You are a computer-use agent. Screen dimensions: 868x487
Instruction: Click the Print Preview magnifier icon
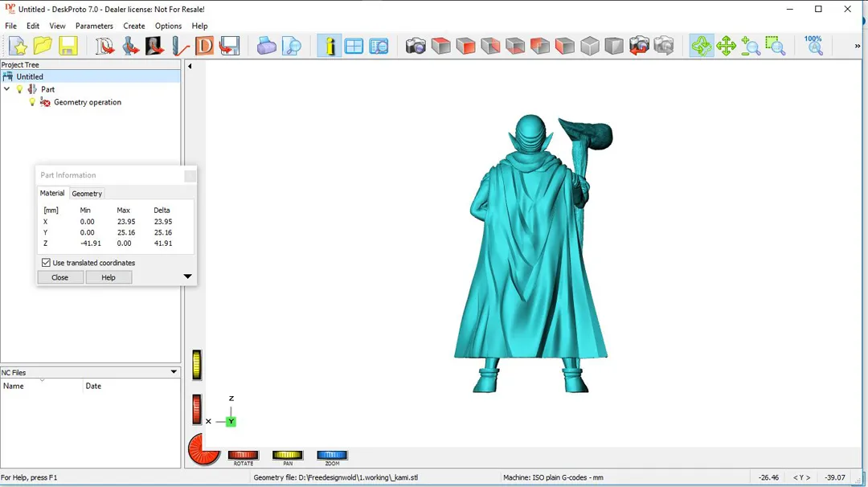(291, 46)
